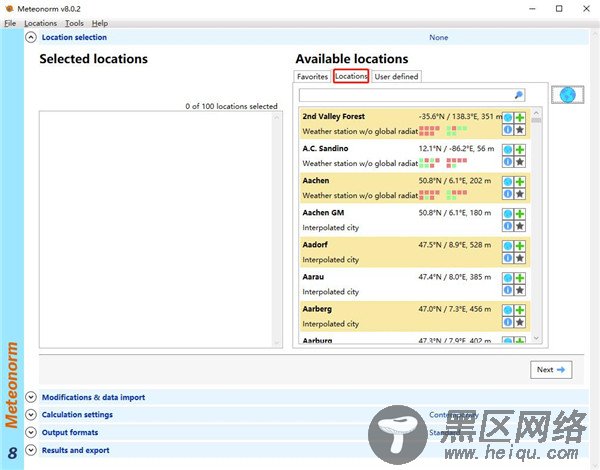Image resolution: width=600 pixels, height=470 pixels.
Task: Star Aachen GM as a favorite
Action: click(x=520, y=226)
